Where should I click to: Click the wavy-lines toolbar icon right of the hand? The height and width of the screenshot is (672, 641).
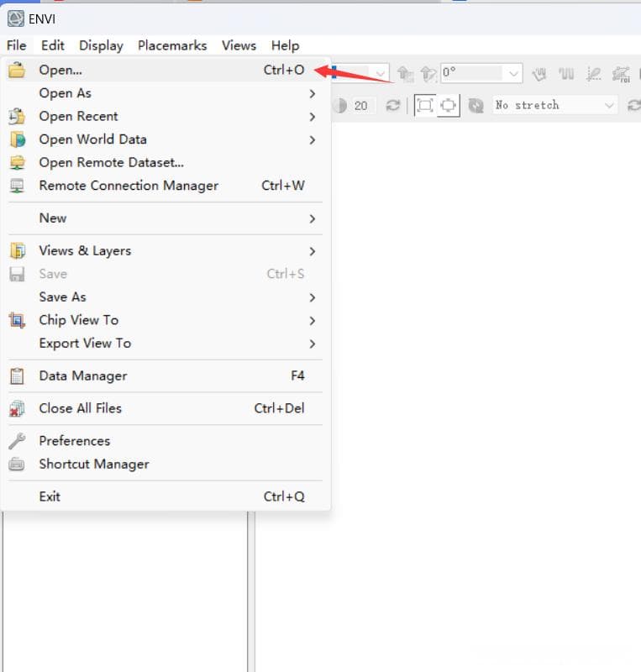(567, 74)
